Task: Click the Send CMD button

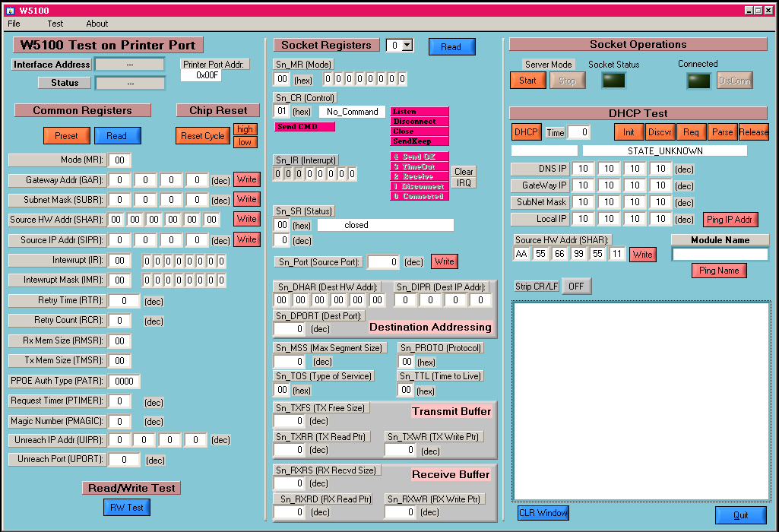Action: [x=305, y=127]
